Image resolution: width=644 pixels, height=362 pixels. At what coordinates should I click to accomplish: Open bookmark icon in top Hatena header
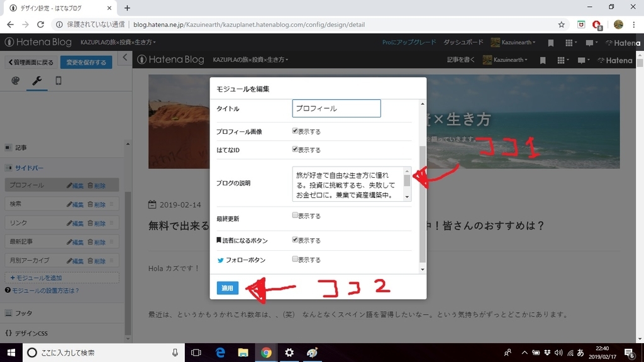(551, 43)
